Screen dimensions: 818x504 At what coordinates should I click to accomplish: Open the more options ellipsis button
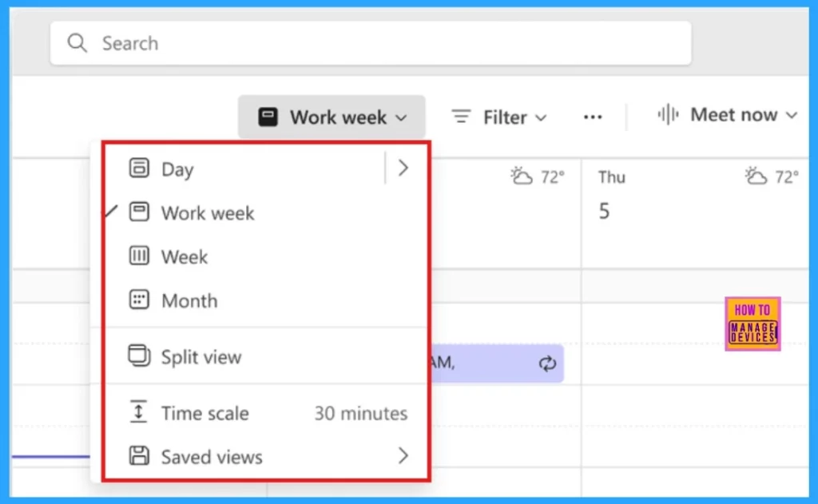click(x=593, y=117)
